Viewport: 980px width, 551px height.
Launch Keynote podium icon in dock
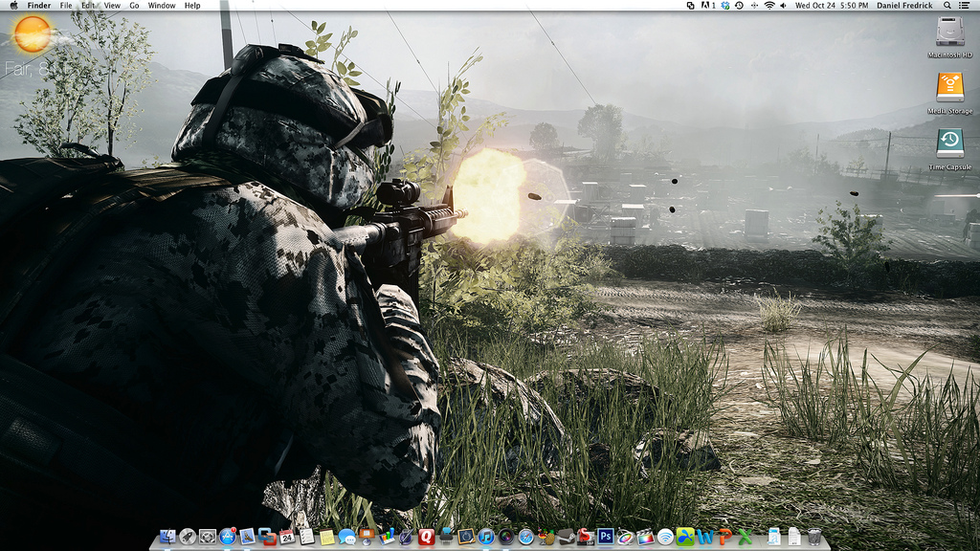coord(367,537)
